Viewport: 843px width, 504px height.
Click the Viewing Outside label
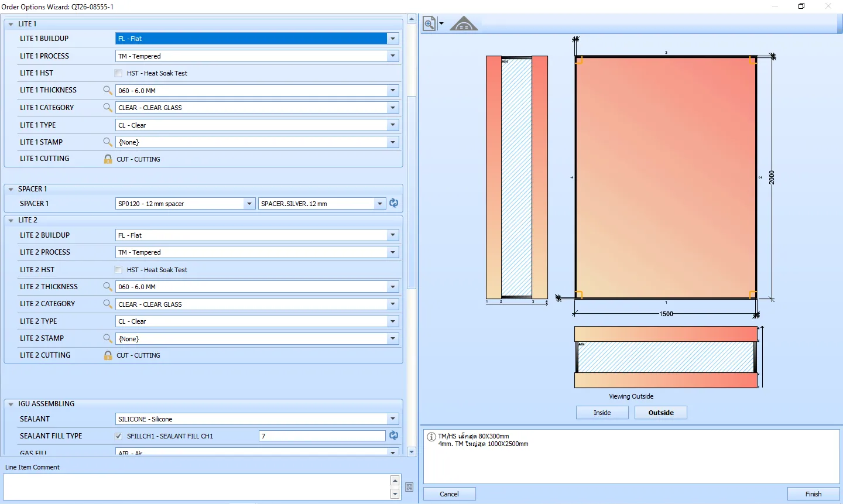point(631,396)
